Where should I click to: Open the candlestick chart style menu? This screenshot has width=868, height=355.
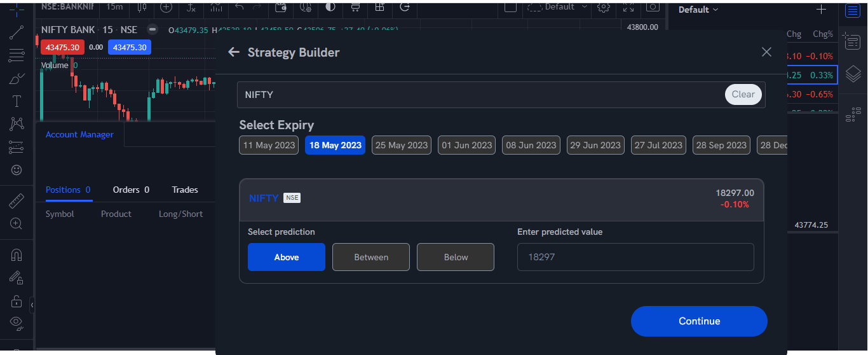click(x=142, y=8)
